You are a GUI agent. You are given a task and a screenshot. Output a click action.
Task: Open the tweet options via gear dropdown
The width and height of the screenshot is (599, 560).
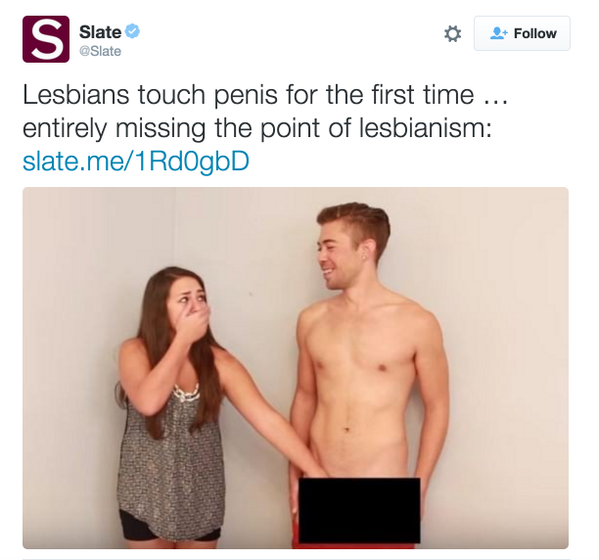point(453,34)
